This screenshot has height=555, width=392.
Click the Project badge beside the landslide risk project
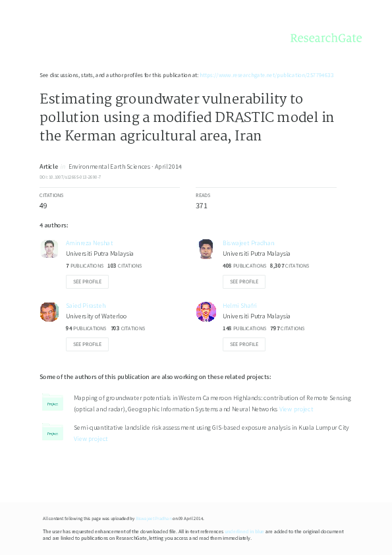point(53,433)
